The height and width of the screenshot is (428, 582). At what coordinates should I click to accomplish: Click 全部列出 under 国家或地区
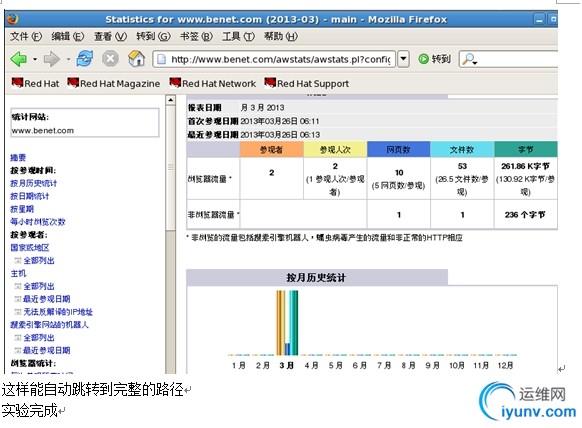39,260
